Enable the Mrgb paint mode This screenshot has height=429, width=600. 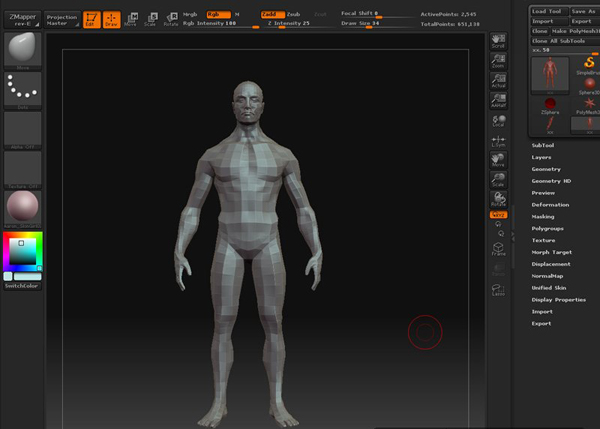pyautogui.click(x=190, y=14)
